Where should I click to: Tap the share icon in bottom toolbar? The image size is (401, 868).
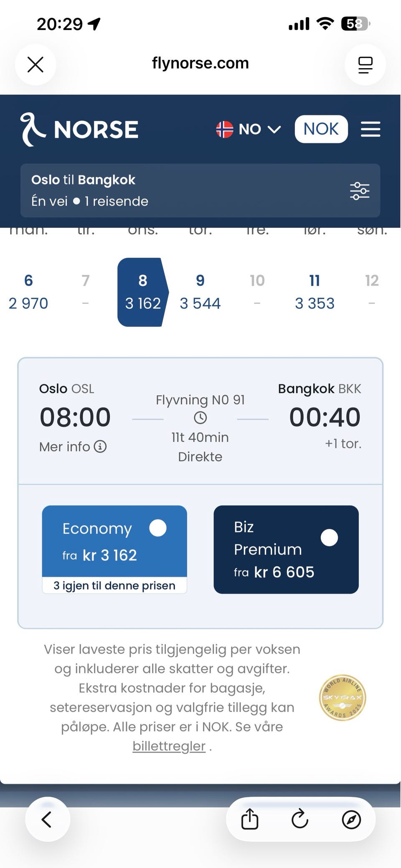click(250, 819)
